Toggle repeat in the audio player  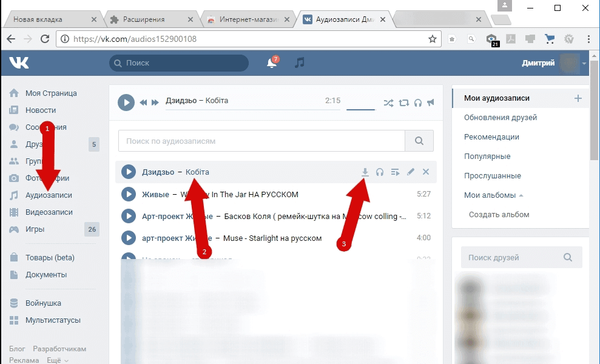tap(403, 103)
